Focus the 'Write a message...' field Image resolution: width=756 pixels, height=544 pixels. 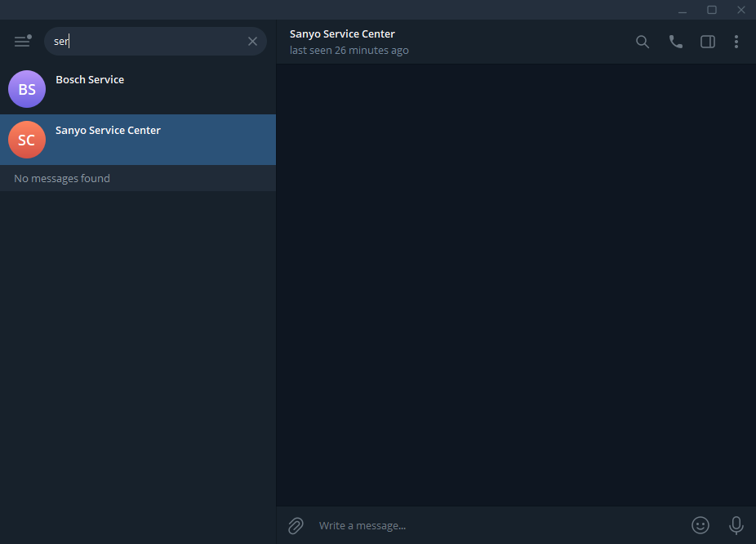500,526
